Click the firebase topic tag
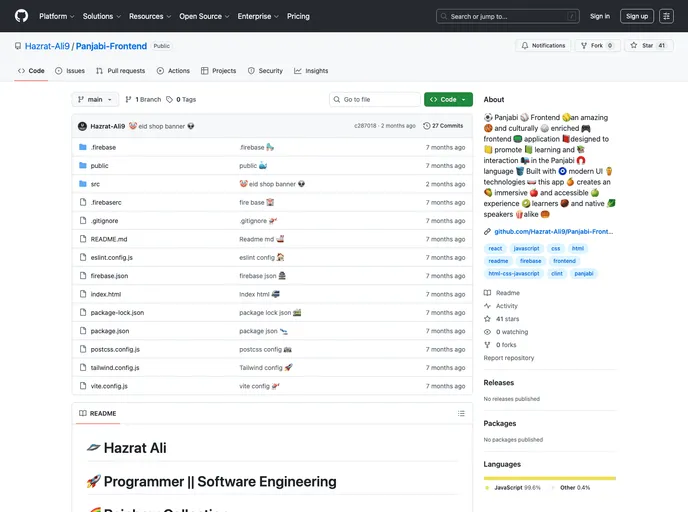Image resolution: width=688 pixels, height=512 pixels. 530,261
